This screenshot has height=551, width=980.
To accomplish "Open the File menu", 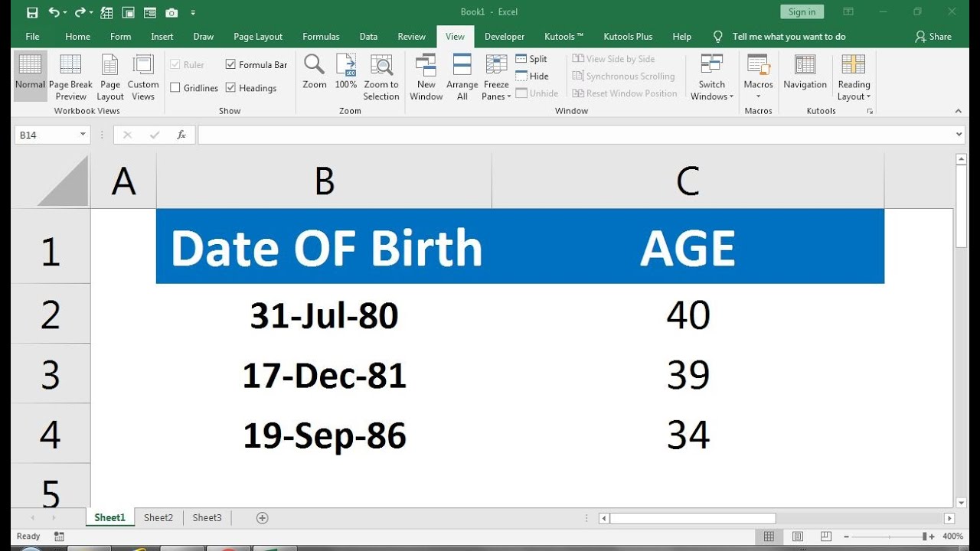I will click(32, 36).
